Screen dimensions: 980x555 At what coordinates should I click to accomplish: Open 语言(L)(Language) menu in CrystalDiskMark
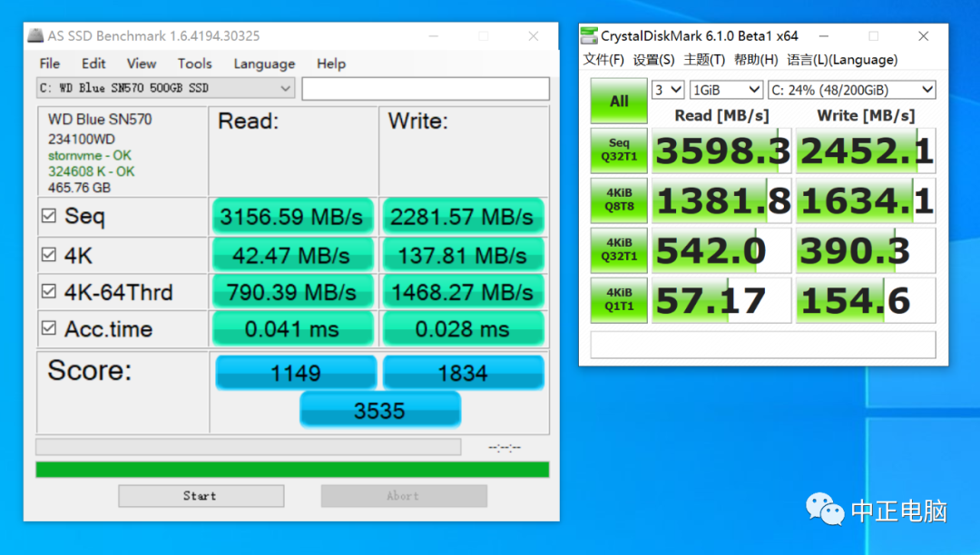[x=842, y=60]
